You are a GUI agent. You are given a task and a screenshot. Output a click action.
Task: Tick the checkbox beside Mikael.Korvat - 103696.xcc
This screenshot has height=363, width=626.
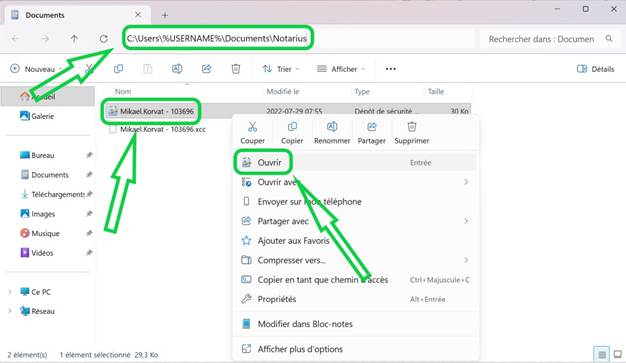point(113,129)
